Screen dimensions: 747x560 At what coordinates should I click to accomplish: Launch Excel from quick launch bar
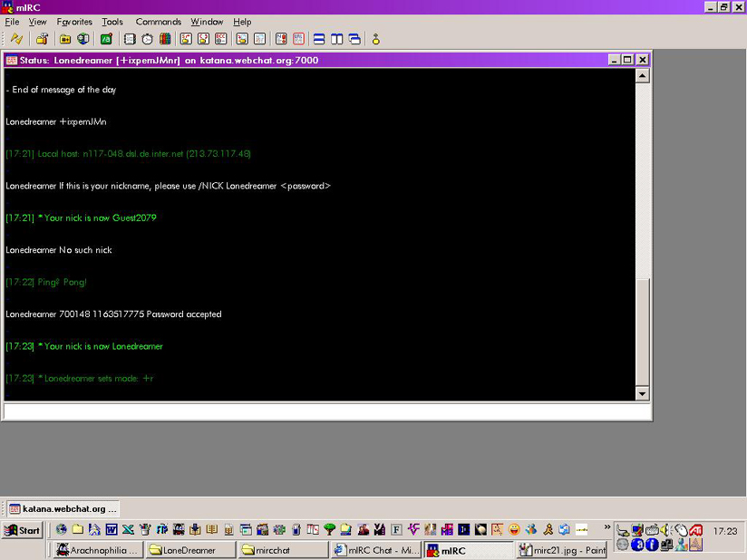click(x=128, y=529)
